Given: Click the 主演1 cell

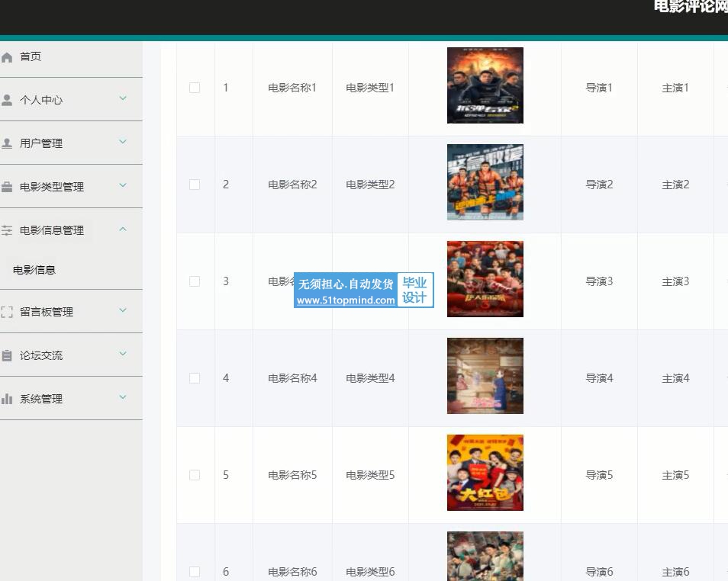Looking at the screenshot, I should 675,88.
